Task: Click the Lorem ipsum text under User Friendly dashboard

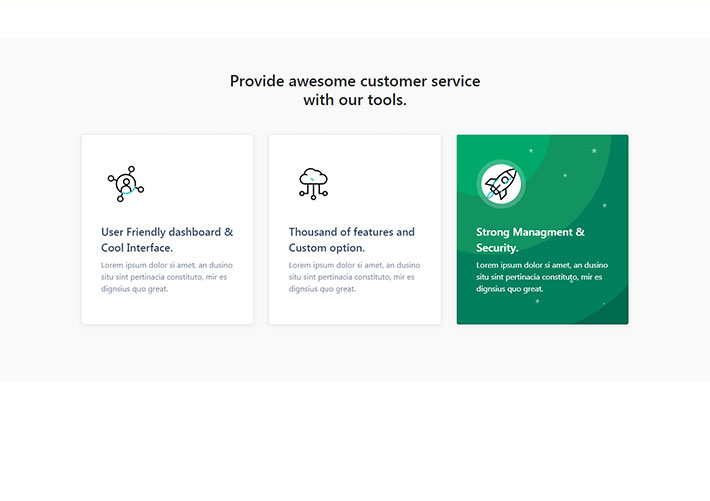Action: pos(165,277)
